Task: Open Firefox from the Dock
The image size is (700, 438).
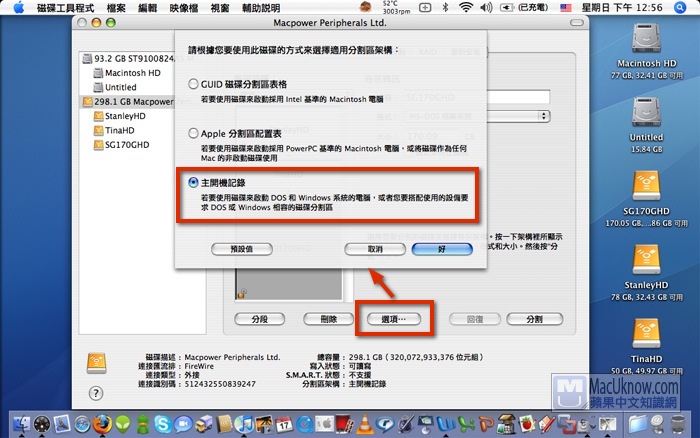Action: (x=102, y=424)
